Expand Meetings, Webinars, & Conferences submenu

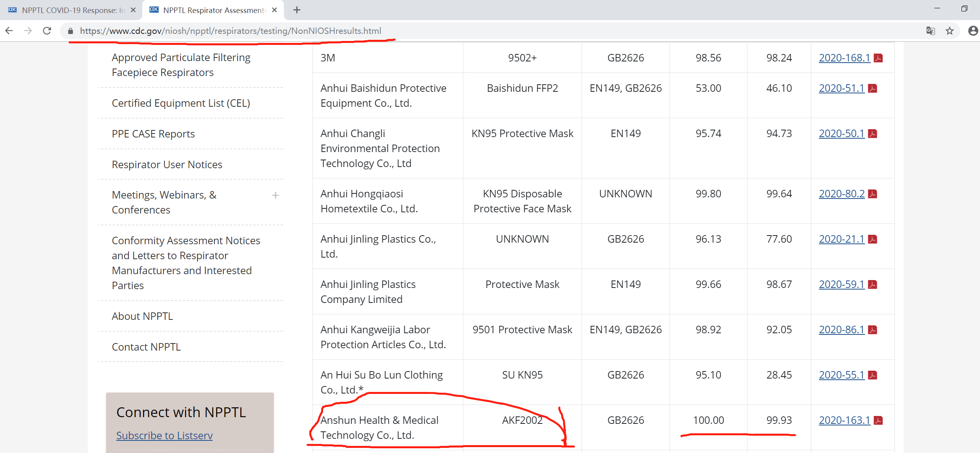[275, 195]
